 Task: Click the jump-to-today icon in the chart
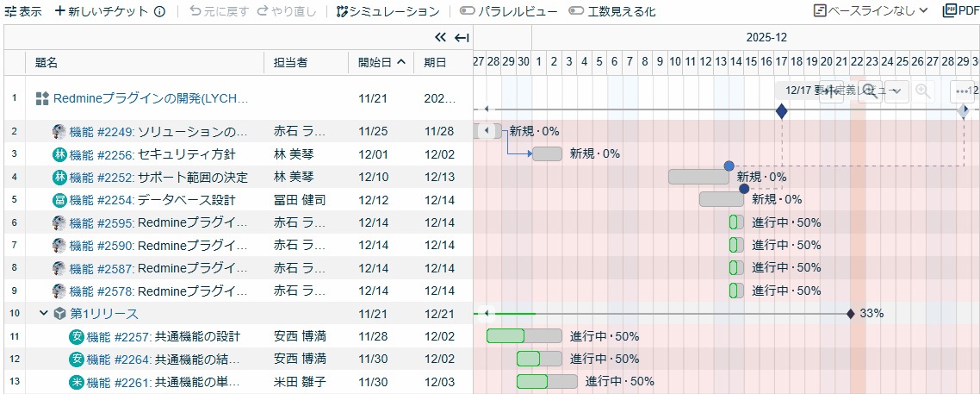(x=831, y=91)
